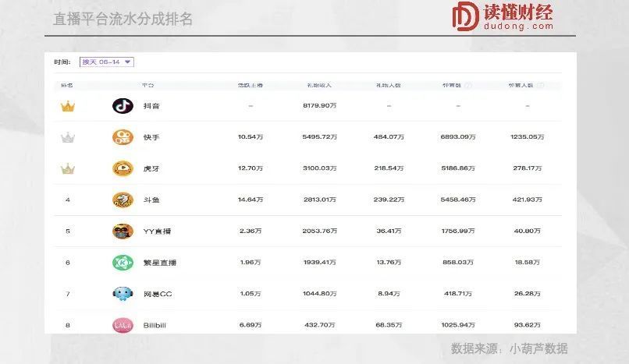Select the 快手 platform name
Screen dimensions: 629x364
tap(151, 137)
